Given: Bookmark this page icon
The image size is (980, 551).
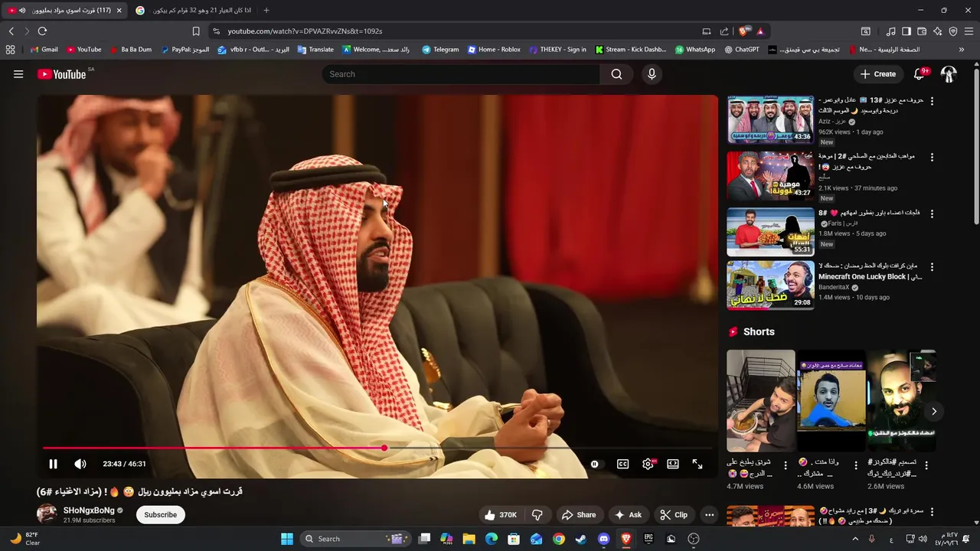Looking at the screenshot, I should click(x=196, y=31).
